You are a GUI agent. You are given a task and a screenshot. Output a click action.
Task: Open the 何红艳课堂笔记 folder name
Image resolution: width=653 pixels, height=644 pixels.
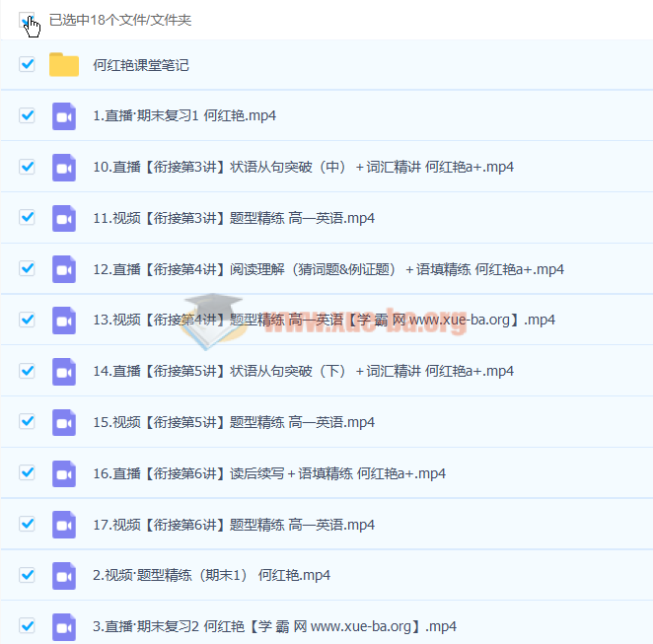(x=141, y=65)
